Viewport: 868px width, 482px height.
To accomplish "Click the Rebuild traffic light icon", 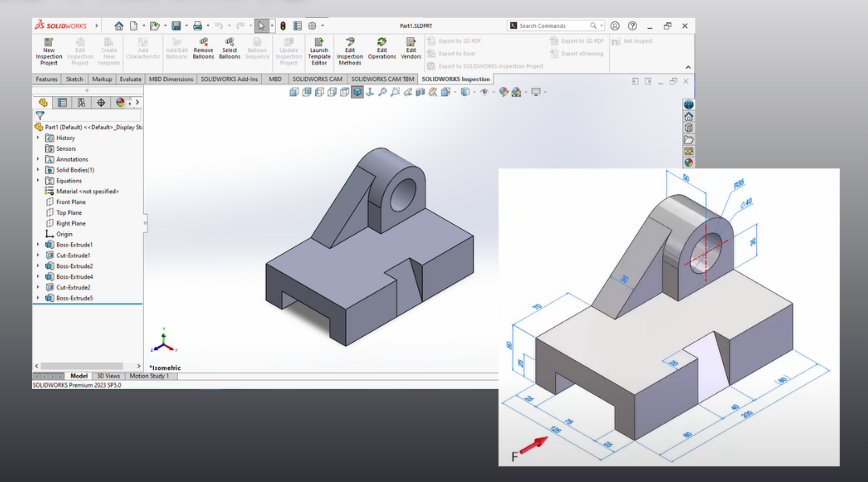I will (283, 25).
